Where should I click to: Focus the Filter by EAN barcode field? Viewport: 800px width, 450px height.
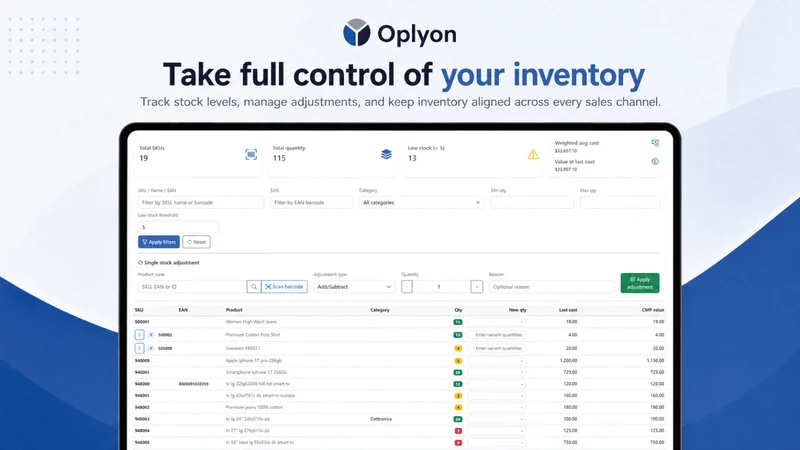click(311, 203)
